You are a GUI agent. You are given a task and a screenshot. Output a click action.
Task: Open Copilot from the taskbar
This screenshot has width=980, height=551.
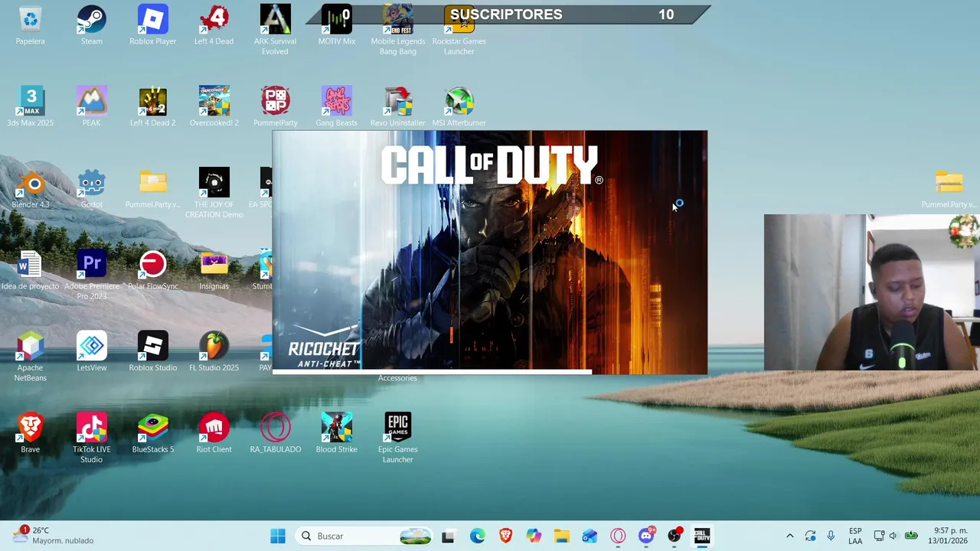(534, 536)
